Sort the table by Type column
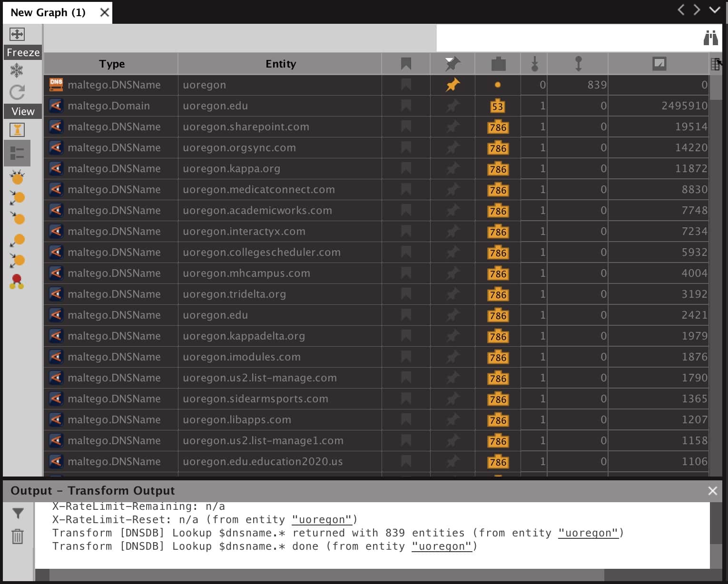The image size is (728, 584). [111, 64]
